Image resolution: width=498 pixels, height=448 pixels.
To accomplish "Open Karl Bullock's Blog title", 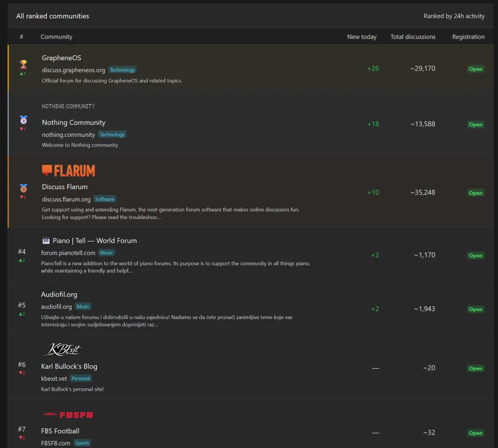I will (x=69, y=366).
